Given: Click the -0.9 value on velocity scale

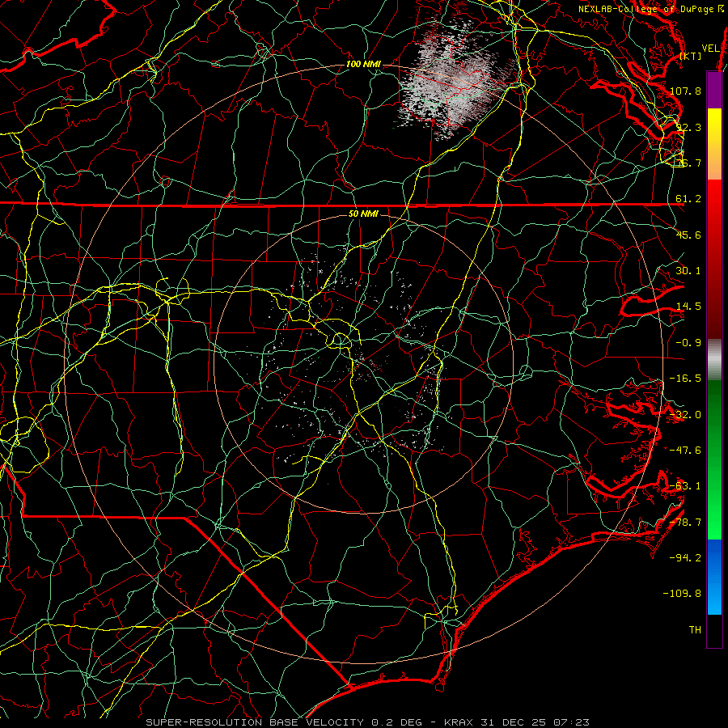Looking at the screenshot, I should click(688, 343).
